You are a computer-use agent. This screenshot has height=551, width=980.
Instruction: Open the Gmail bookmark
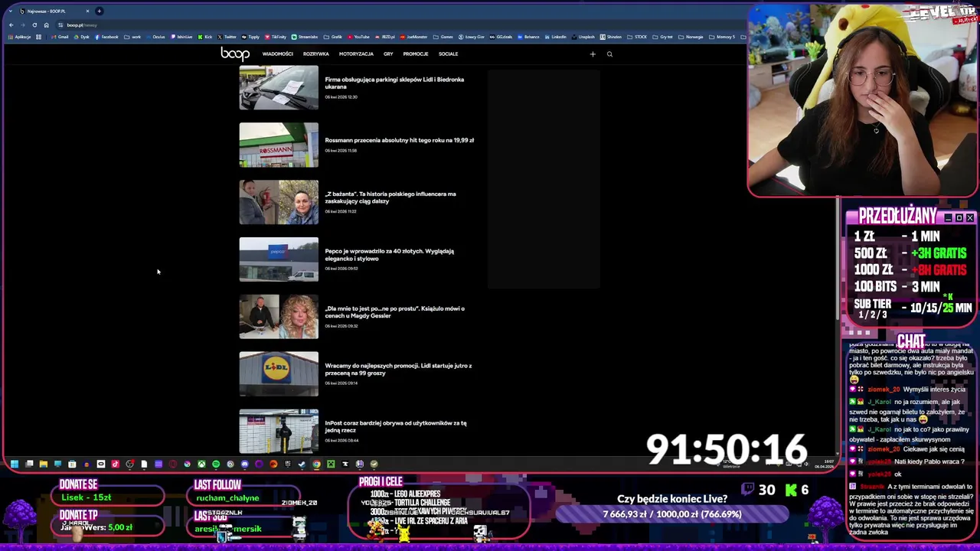coord(60,37)
